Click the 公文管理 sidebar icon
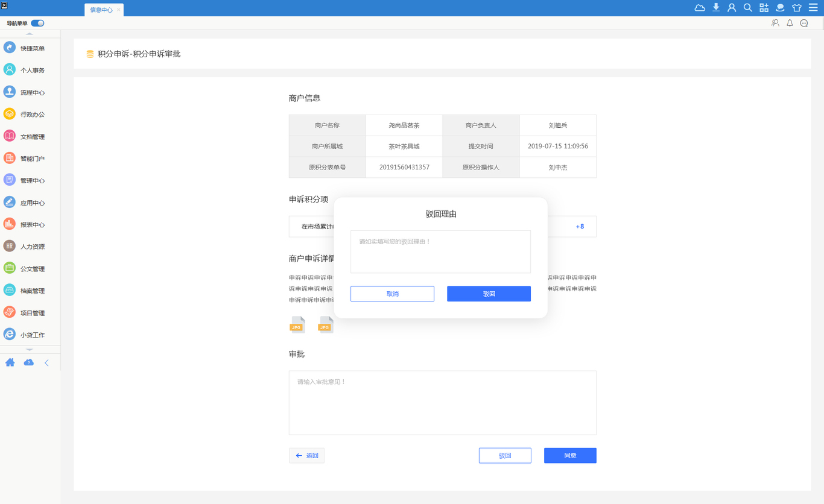The height and width of the screenshot is (504, 824). 10,268
